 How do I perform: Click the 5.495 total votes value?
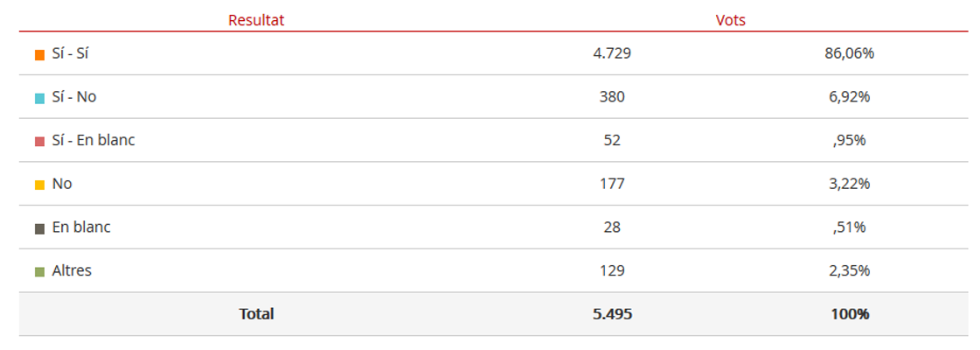(x=613, y=314)
